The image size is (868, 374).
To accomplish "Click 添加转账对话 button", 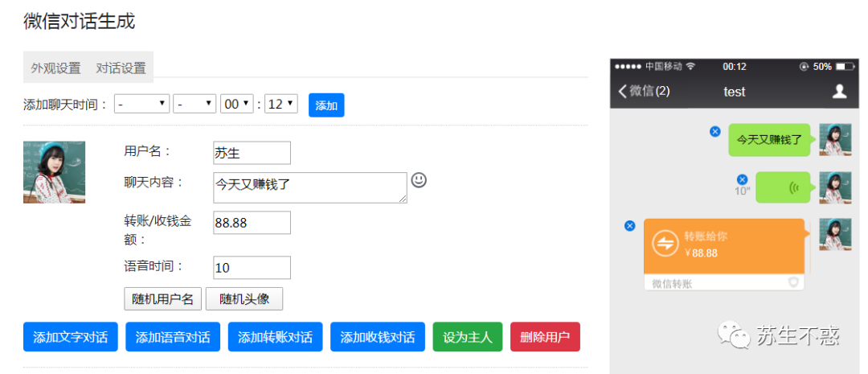I will pyautogui.click(x=275, y=337).
